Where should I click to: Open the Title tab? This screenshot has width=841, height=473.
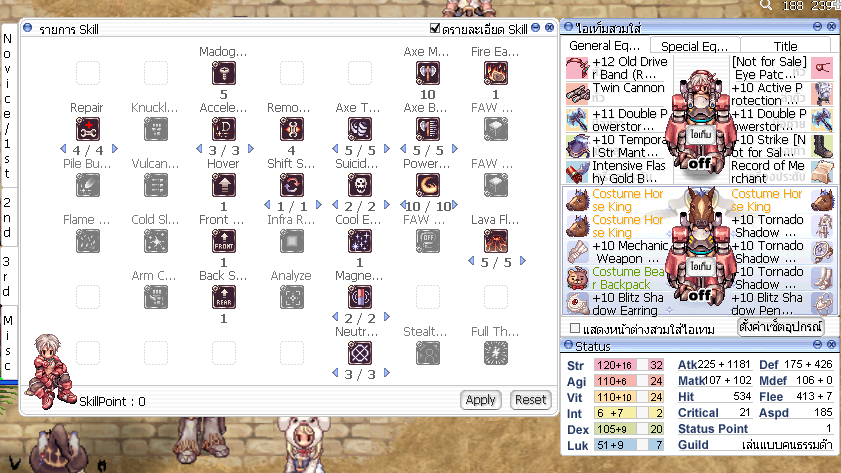click(785, 46)
